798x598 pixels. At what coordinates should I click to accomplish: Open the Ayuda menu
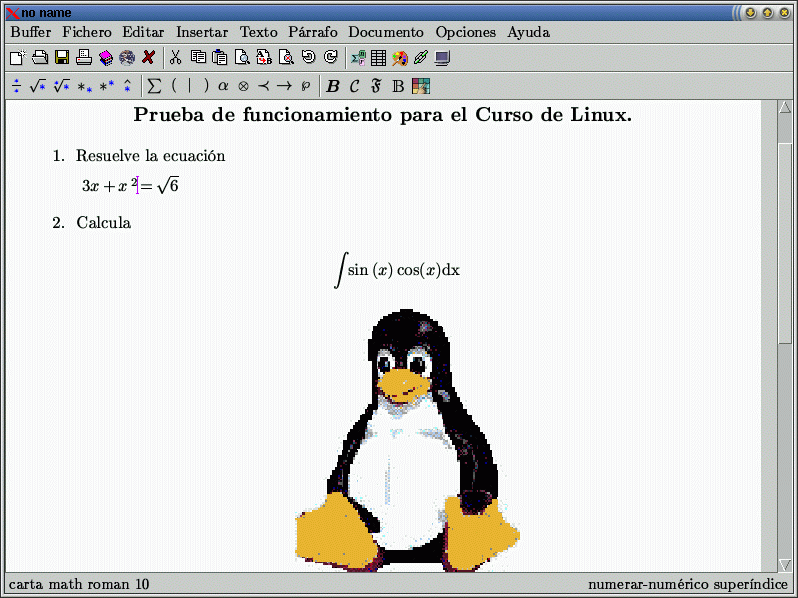coord(528,32)
